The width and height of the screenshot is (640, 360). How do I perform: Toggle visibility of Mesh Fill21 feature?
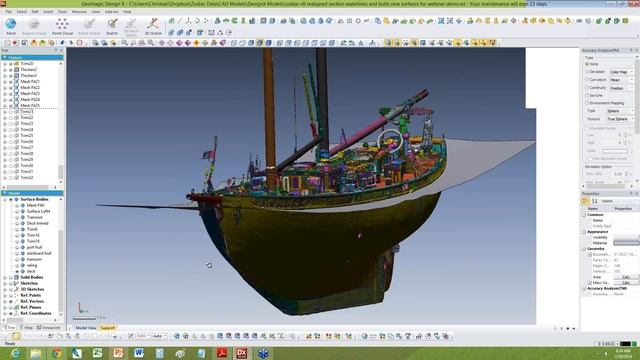(11, 82)
